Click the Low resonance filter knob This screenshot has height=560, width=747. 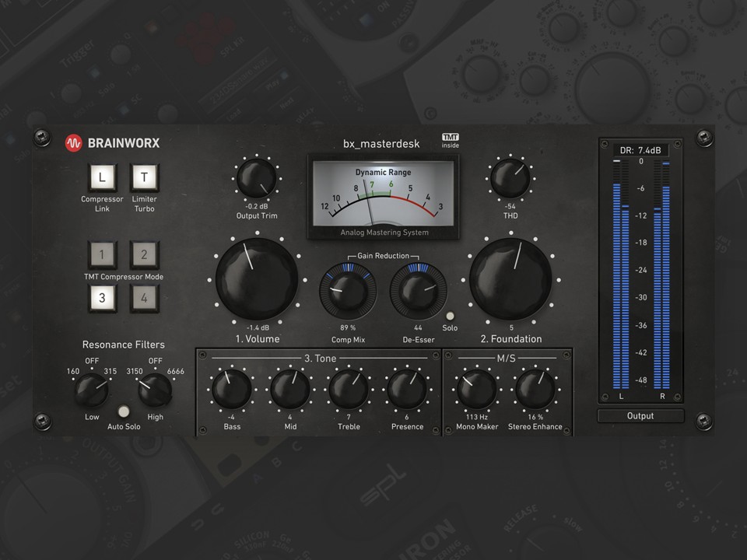(92, 390)
